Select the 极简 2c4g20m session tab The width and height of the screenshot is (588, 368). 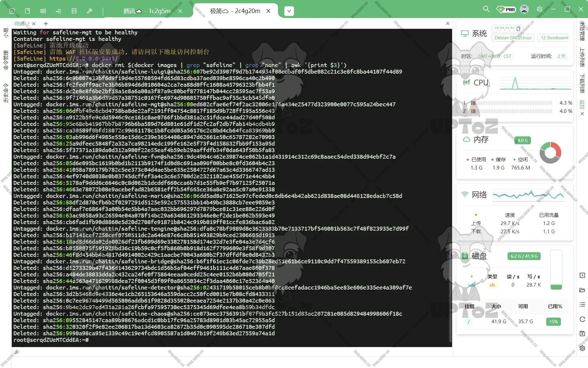tap(235, 11)
